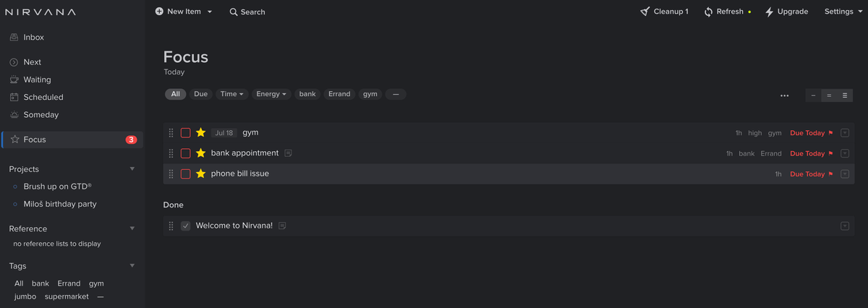868x308 pixels.
Task: Collapse the Tags section
Action: (132, 266)
